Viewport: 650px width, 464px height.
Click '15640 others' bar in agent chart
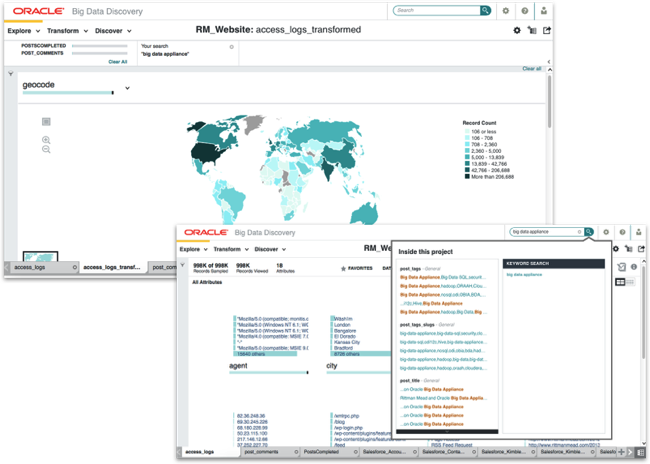pyautogui.click(x=265, y=354)
